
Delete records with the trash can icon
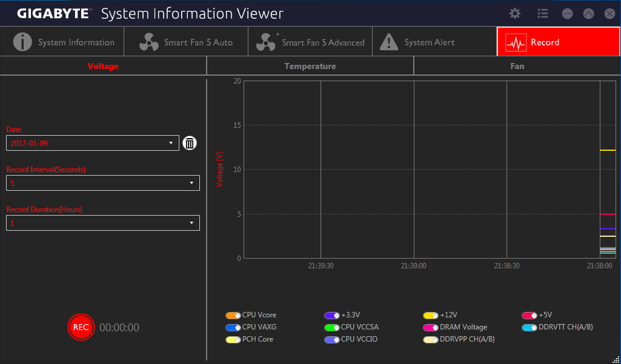click(190, 143)
